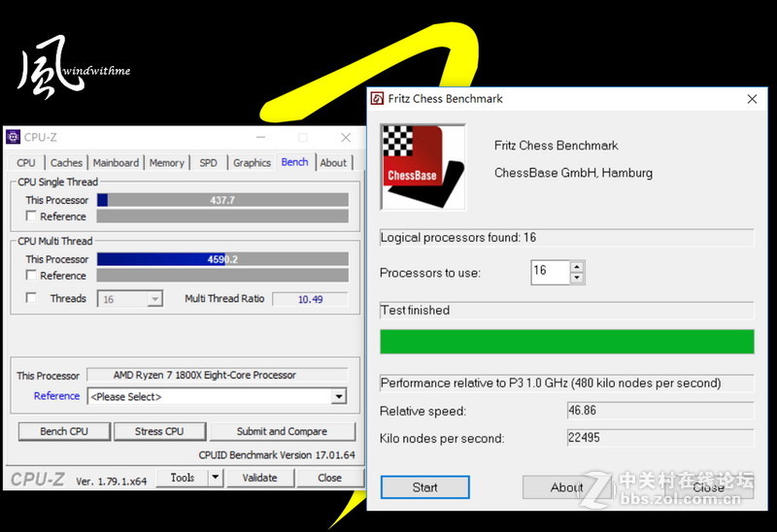Click the Processors to use input field

550,272
